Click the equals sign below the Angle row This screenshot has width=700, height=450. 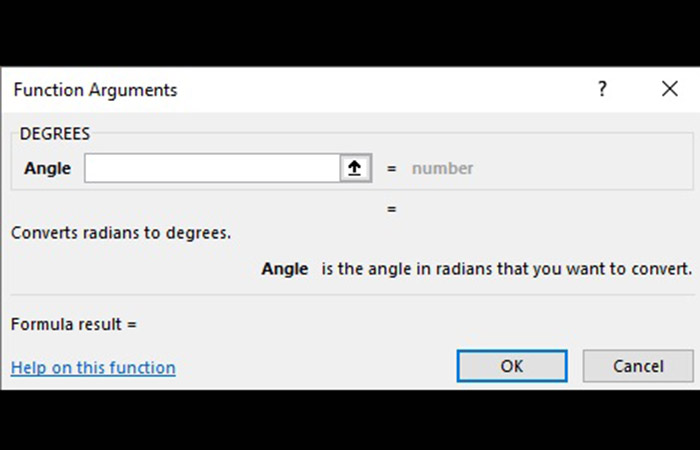tap(392, 209)
